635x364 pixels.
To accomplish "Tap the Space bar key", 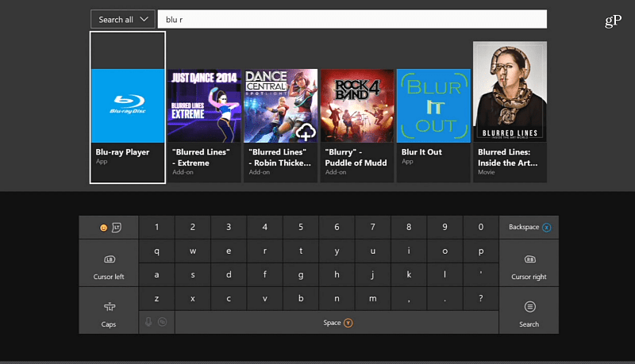I will tap(337, 323).
